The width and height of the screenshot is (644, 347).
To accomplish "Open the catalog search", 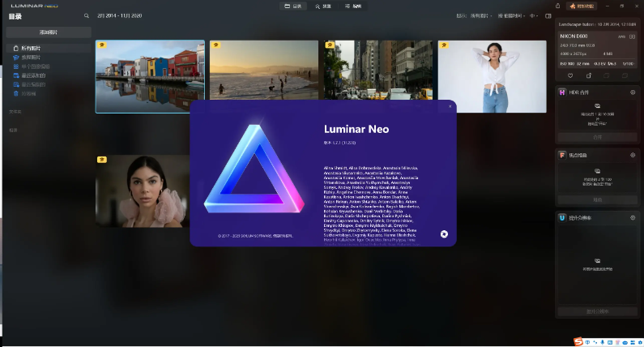I will click(86, 15).
